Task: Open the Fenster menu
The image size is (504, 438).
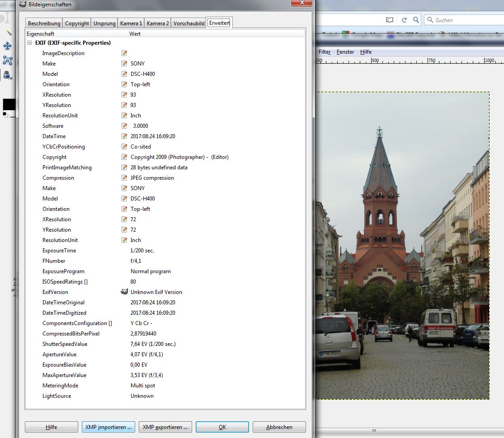Action: tap(345, 52)
